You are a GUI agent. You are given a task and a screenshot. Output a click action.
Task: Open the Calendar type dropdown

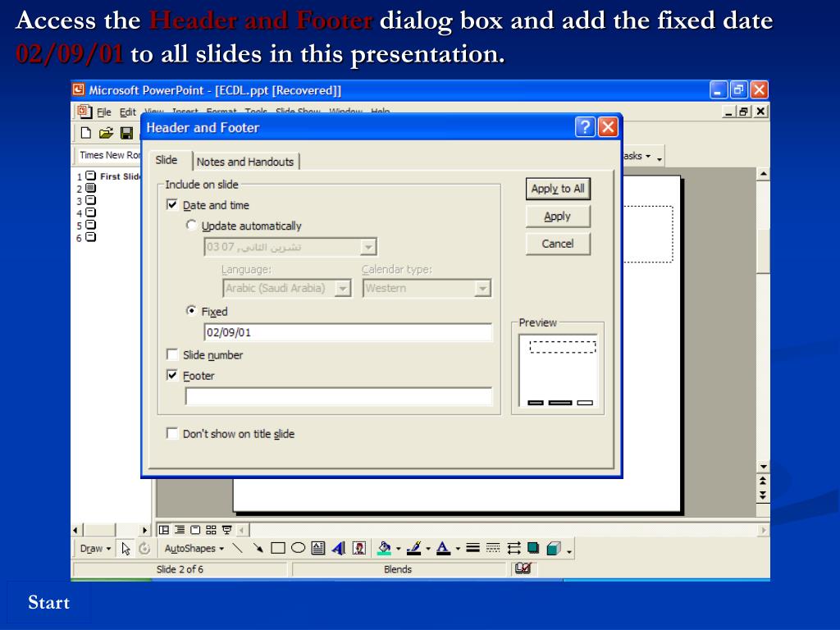click(482, 288)
